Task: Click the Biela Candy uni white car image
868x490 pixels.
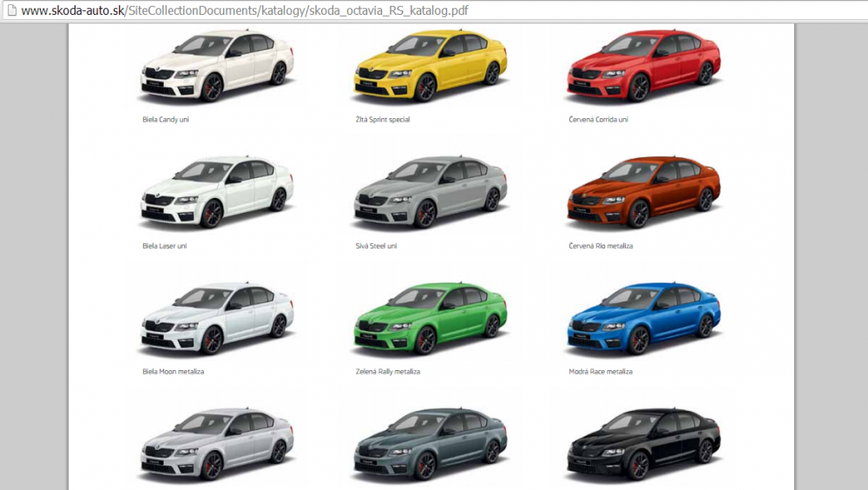Action: 217,65
